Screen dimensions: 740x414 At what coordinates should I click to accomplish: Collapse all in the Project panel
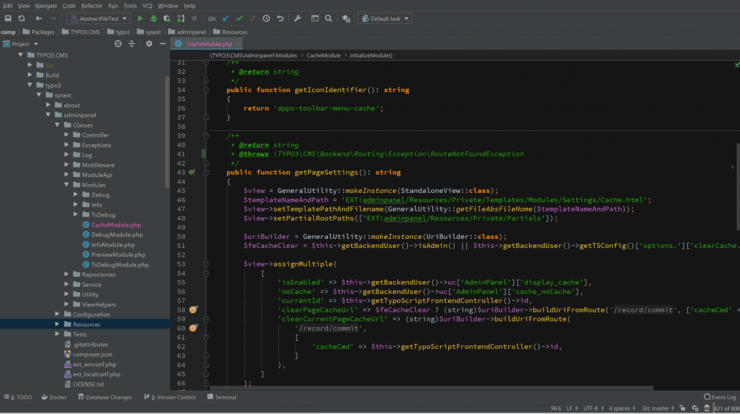132,43
